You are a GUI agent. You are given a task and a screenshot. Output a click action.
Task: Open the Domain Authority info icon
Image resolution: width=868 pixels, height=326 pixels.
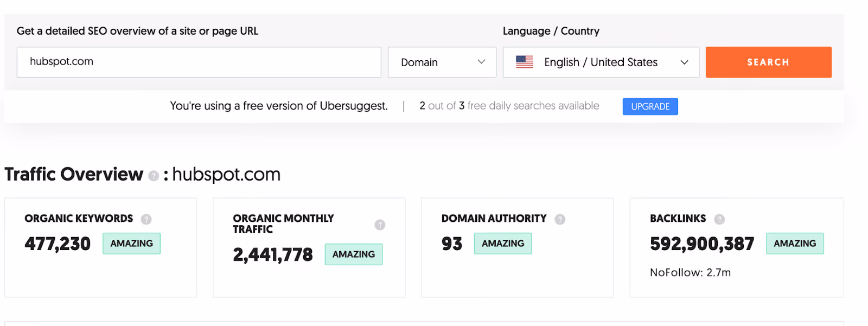coord(560,219)
